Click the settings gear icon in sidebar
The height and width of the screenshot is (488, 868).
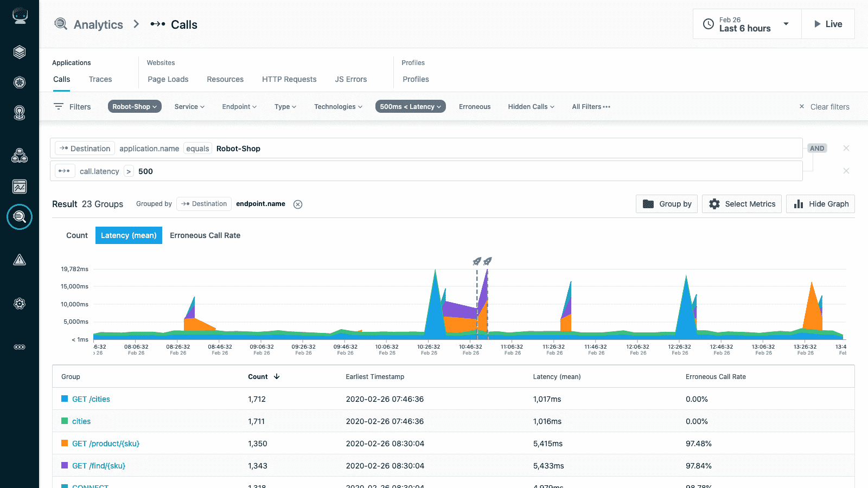20,304
